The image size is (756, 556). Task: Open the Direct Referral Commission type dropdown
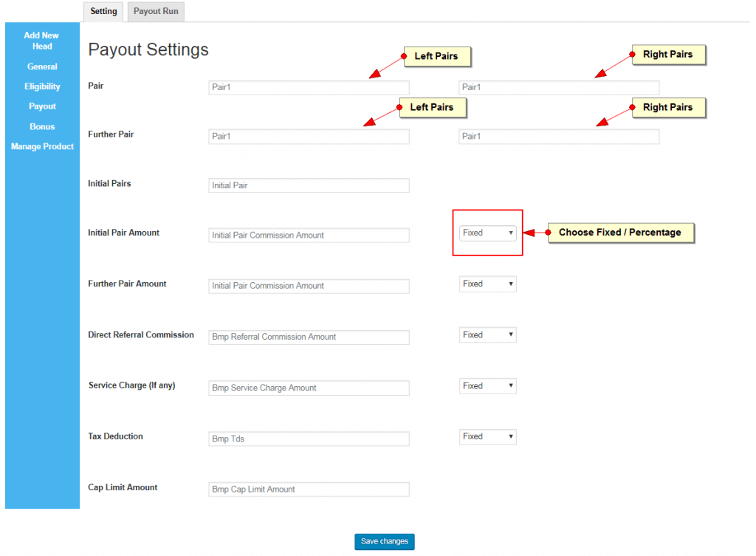click(x=487, y=335)
